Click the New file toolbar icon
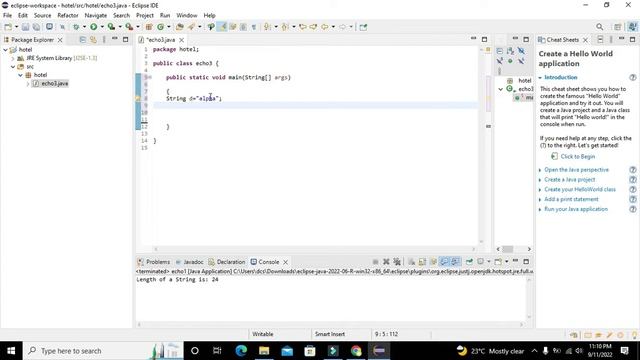 pos(8,27)
